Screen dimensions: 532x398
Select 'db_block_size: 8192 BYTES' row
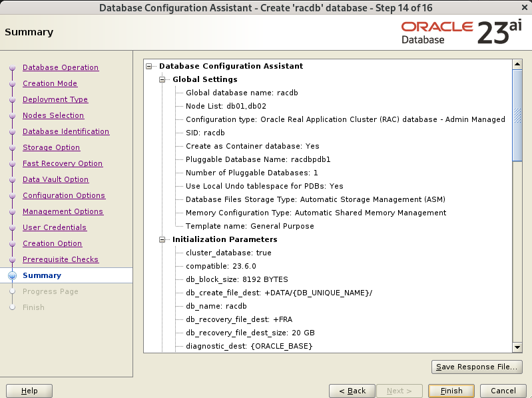click(x=237, y=279)
